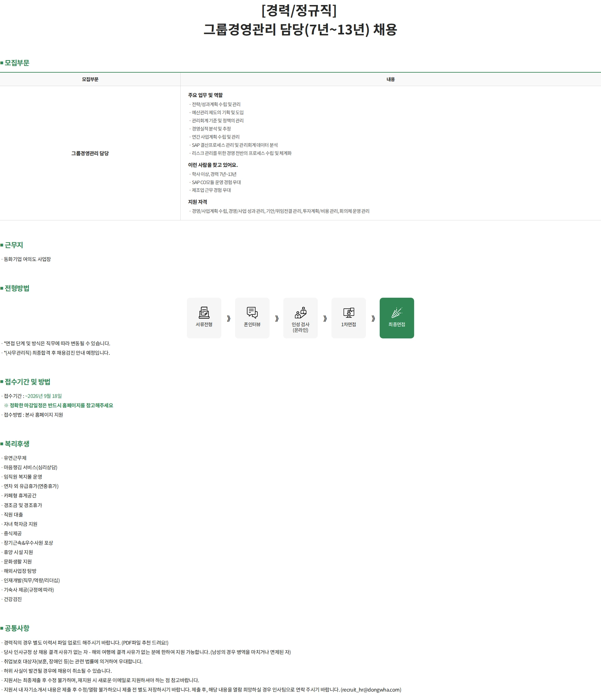This screenshot has width=601, height=700.
Task: Click the 허위 사실이 발견될 경우 line
Action: pyautogui.click(x=57, y=671)
